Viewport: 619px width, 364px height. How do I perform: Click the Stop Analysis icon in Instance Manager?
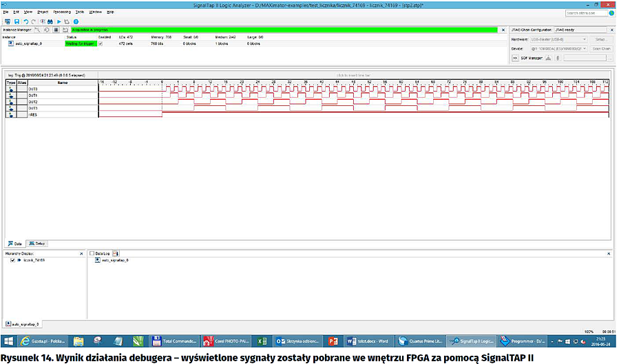56,30
